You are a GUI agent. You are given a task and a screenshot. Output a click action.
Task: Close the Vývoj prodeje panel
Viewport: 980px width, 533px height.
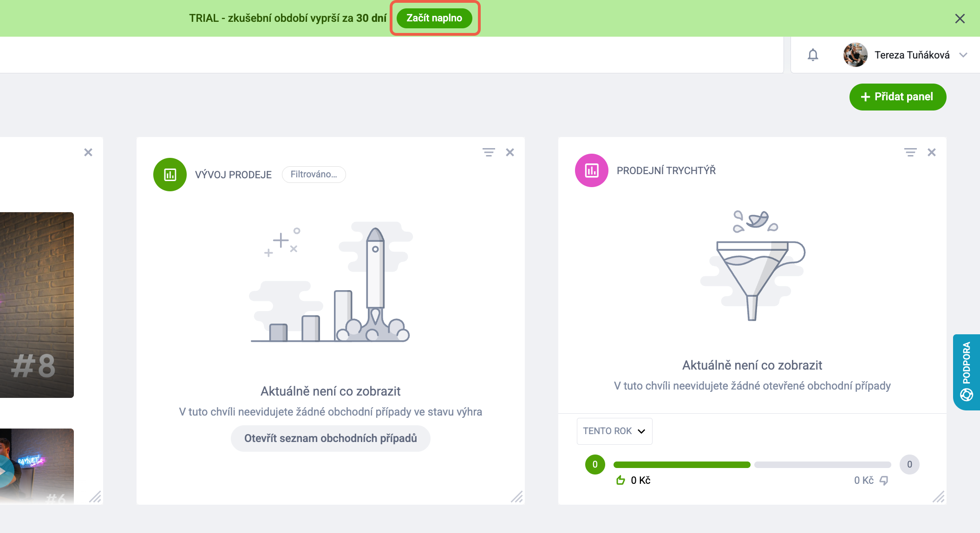(x=510, y=152)
